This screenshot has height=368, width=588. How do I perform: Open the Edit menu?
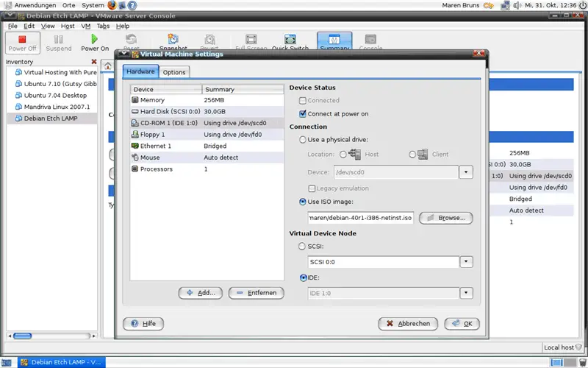29,26
